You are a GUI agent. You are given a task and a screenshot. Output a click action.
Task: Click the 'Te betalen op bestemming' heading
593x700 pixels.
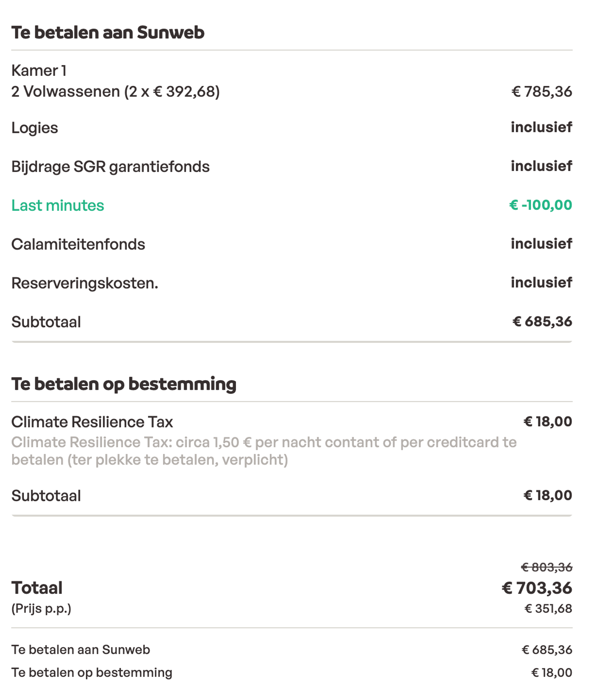pyautogui.click(x=124, y=384)
